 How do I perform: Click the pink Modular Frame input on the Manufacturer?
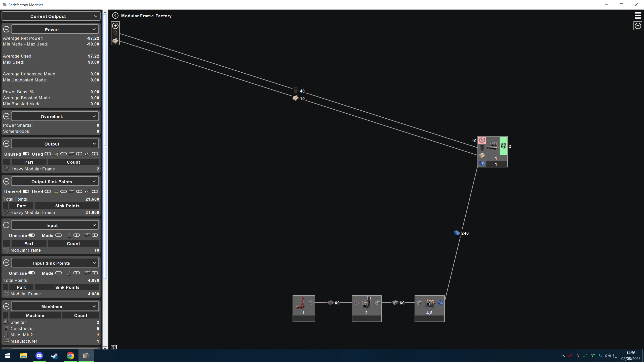[482, 140]
